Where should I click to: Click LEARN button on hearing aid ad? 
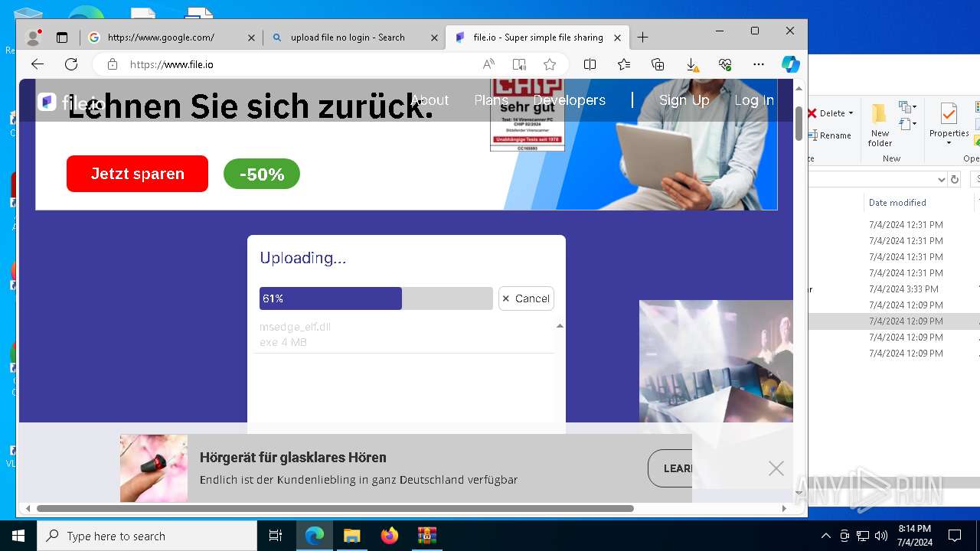(x=670, y=468)
